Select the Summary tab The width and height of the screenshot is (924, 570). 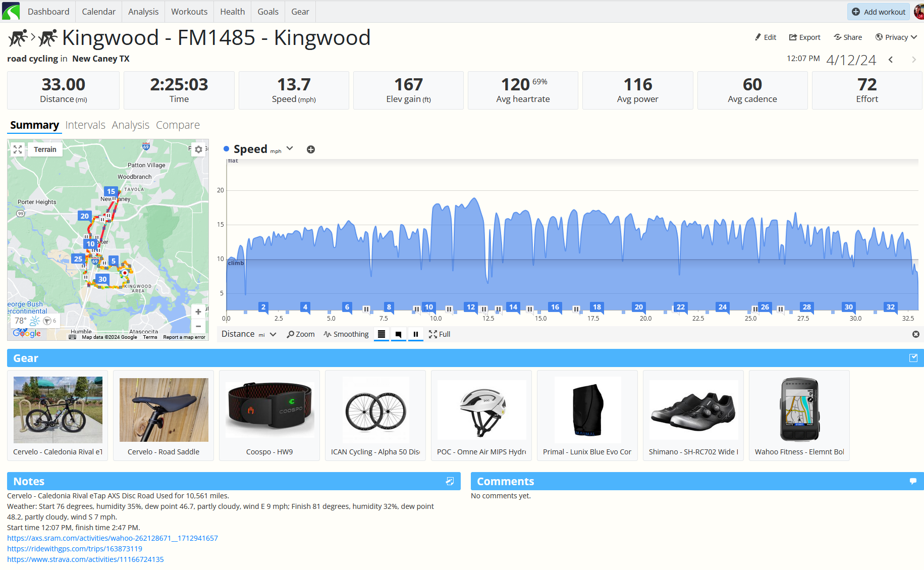pos(34,125)
